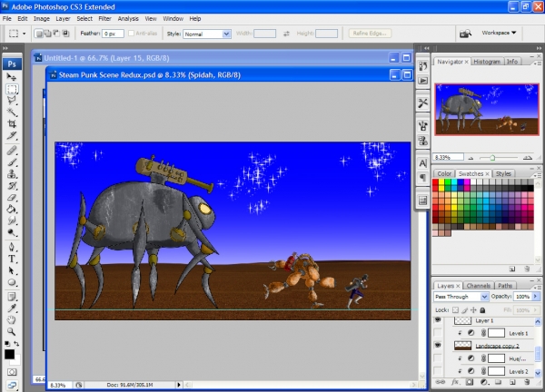Select the Polygonal Lasso tool
Image resolution: width=545 pixels, height=392 pixels.
pos(12,101)
